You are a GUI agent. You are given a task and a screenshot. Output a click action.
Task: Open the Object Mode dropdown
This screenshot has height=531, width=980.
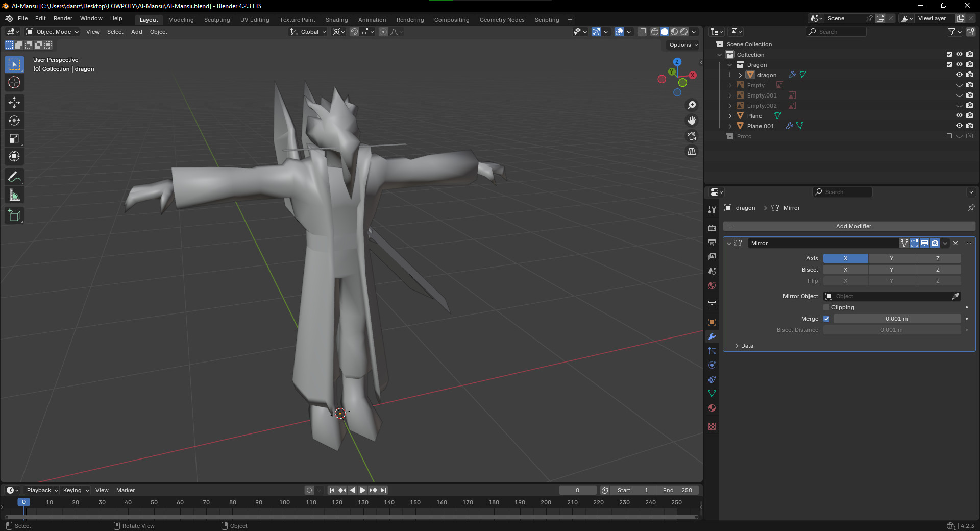pyautogui.click(x=53, y=32)
